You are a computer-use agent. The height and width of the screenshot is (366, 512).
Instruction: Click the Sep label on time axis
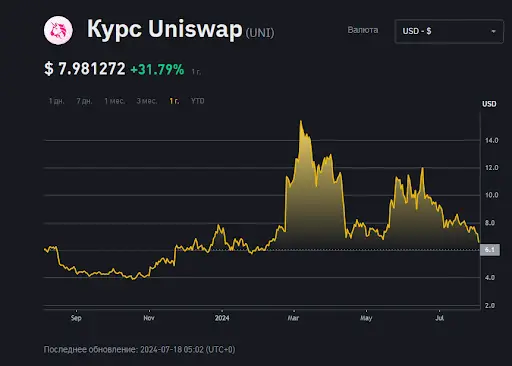[76, 318]
